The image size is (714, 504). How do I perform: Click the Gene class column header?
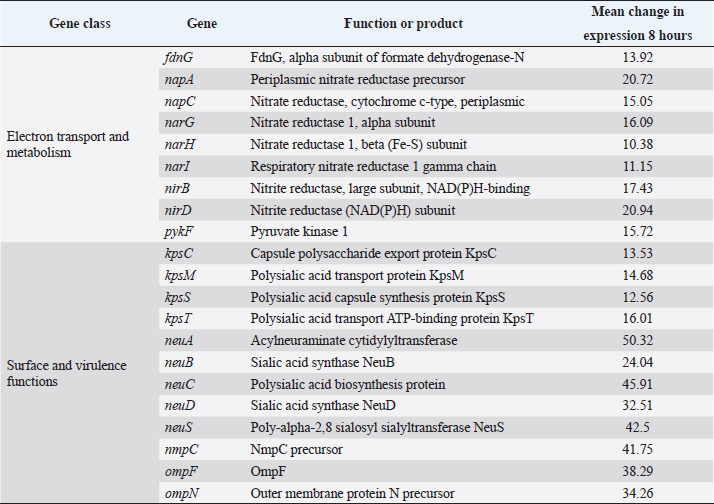(79, 23)
